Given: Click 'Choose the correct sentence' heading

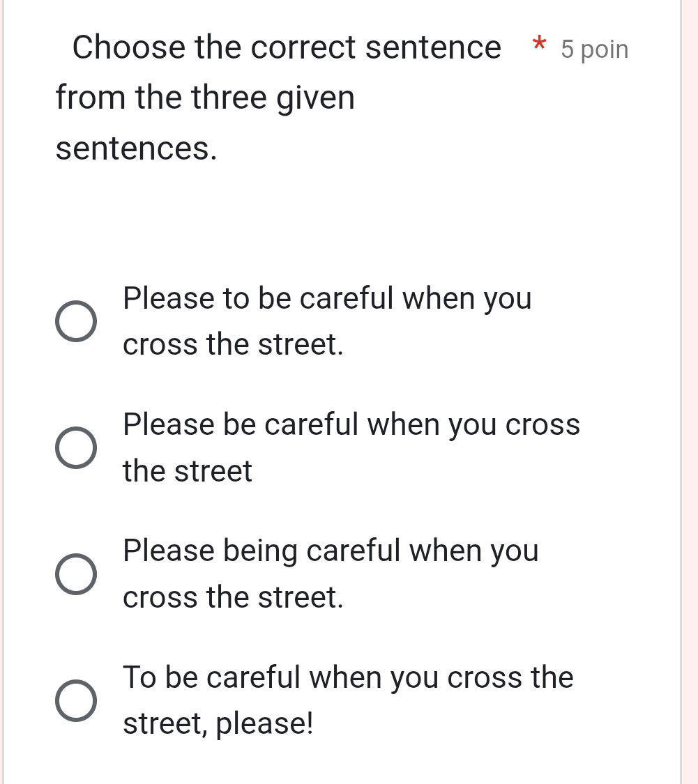Looking at the screenshot, I should click(x=287, y=47).
